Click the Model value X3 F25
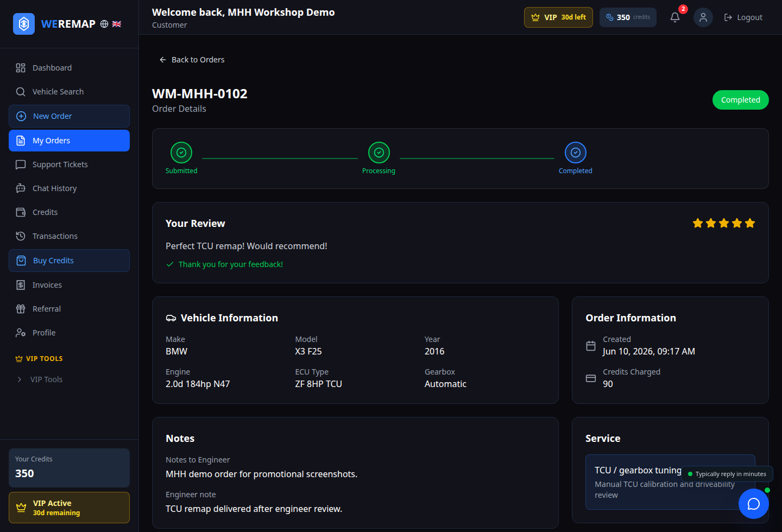Screen dimensions: 782x532 tap(308, 351)
